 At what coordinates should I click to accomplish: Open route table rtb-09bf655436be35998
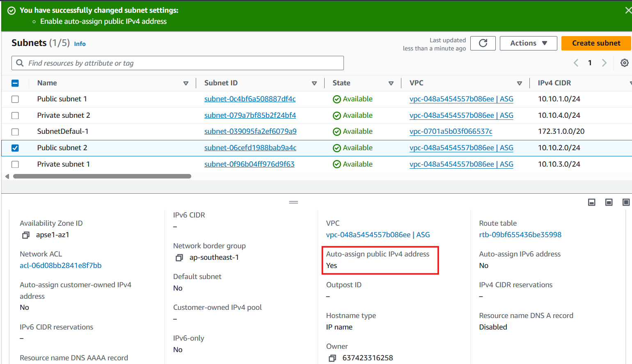(520, 235)
